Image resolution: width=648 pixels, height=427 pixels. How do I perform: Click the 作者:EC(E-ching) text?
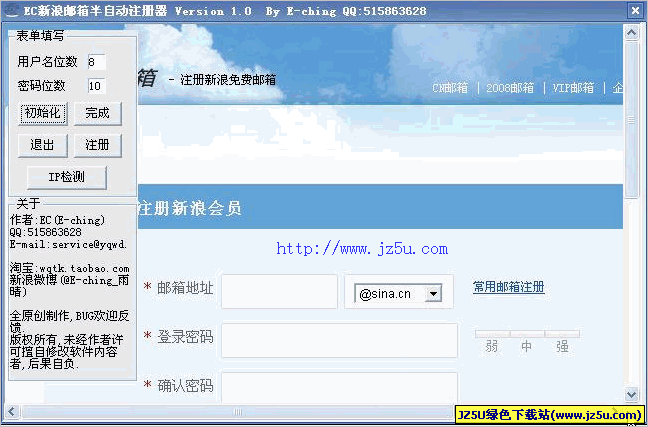57,220
